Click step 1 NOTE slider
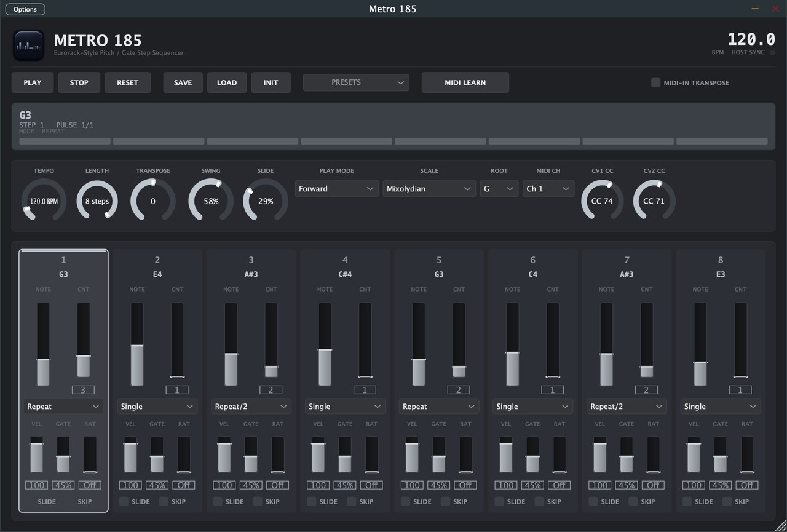This screenshot has width=787, height=532. [x=43, y=344]
